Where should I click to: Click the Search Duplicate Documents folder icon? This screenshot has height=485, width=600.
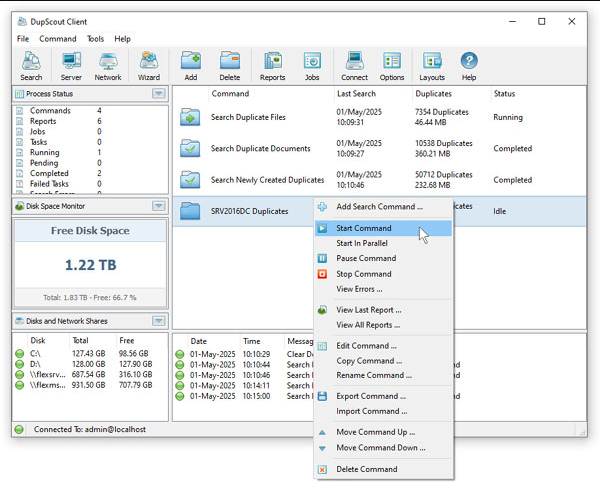click(x=190, y=149)
